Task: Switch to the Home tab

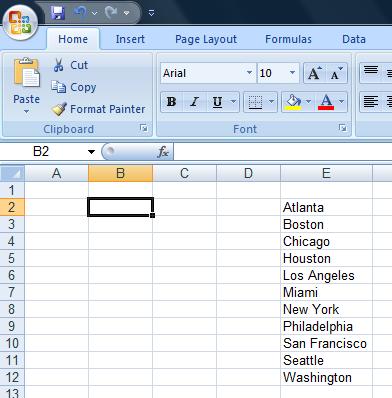Action: tap(73, 39)
